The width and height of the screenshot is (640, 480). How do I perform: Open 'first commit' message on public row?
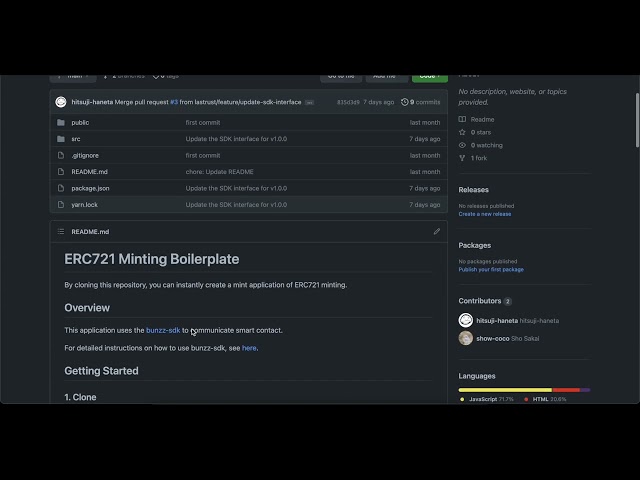point(203,122)
